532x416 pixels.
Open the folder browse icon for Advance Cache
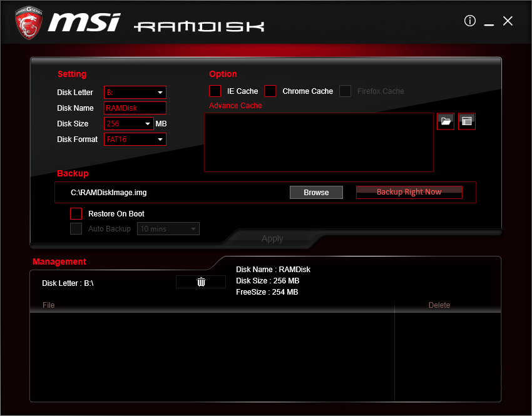pos(446,121)
